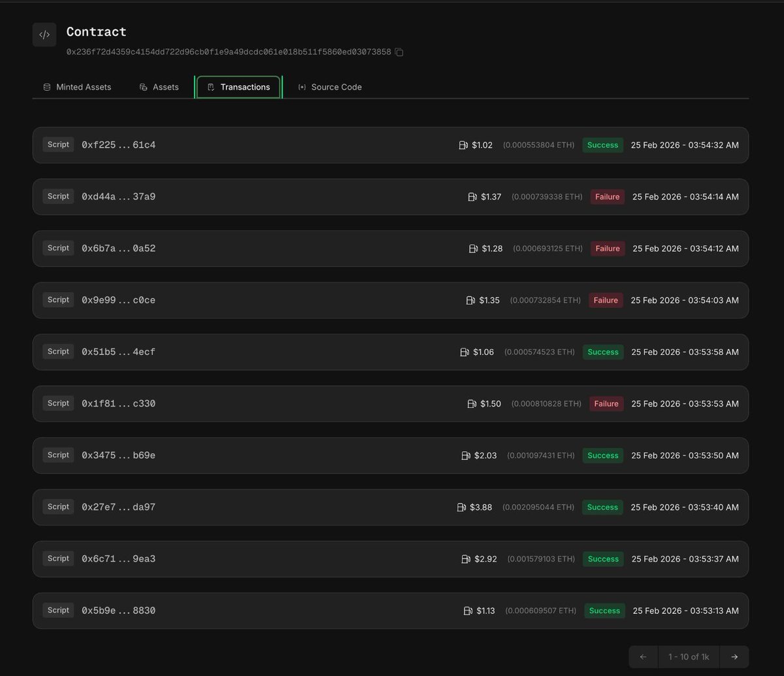Screen dimensions: 784x676
Task: Click the Success badge on row 0x5b9e...8830
Action: coord(605,611)
